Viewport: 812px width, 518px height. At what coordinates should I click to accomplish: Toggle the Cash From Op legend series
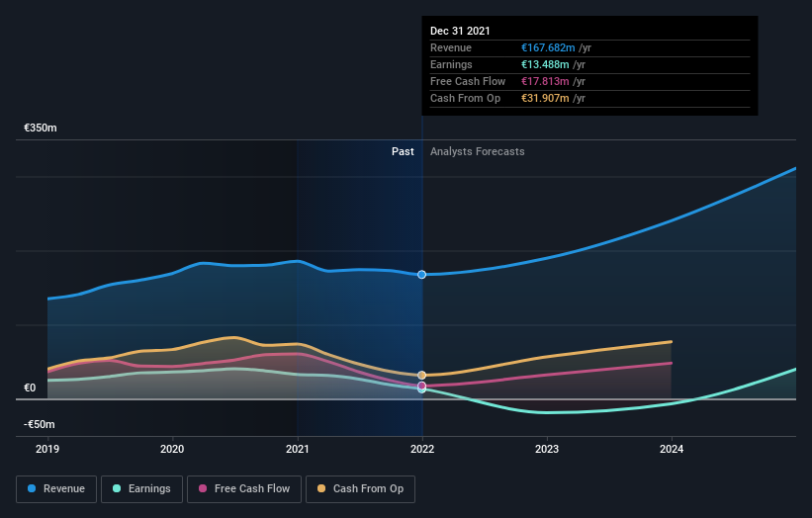360,489
